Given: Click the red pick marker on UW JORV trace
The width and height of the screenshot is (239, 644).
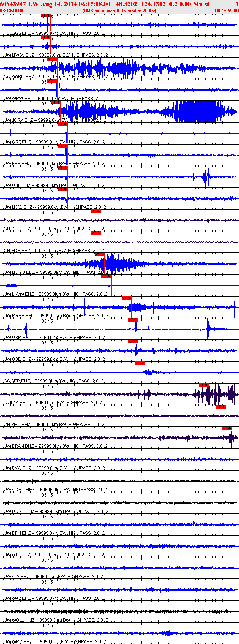Looking at the screenshot, I should 56,103.
